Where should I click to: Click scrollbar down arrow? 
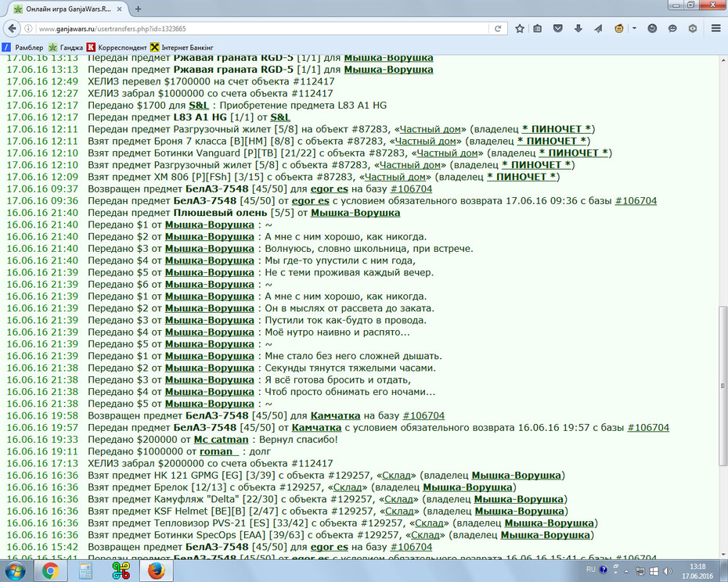tap(723, 555)
